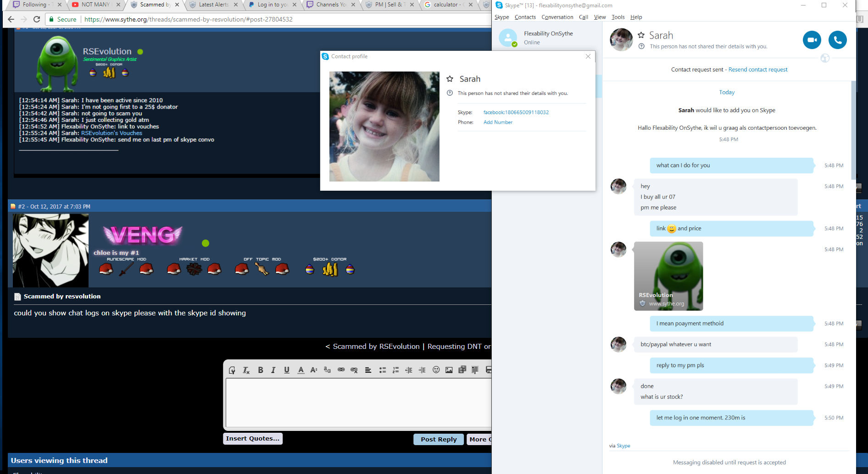
Task: Insert a numbered list in editor
Action: pyautogui.click(x=395, y=370)
